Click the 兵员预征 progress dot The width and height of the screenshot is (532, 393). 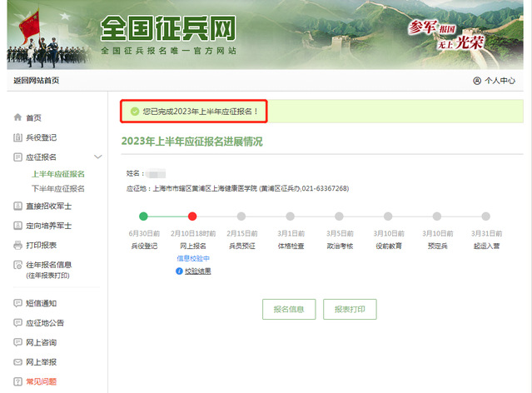point(241,216)
